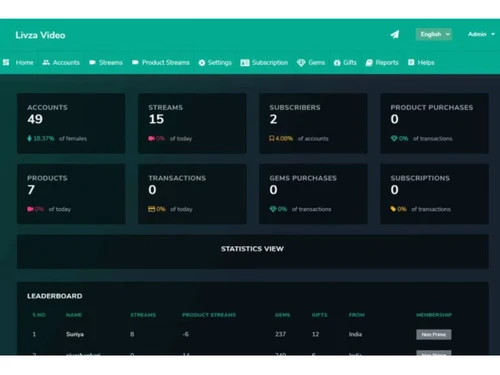The image size is (500, 375).
Task: Click the Subscriptions card title
Action: 420,178
